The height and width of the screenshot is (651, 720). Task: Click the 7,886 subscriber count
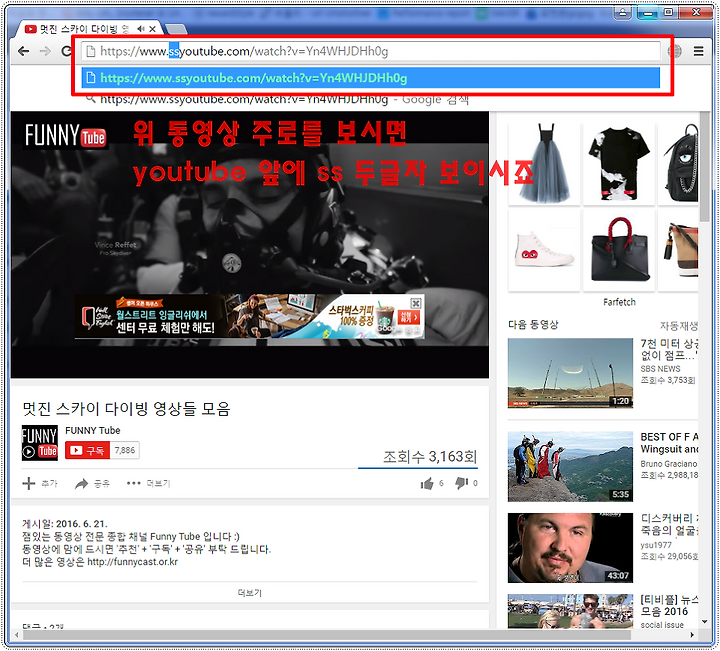tap(125, 450)
